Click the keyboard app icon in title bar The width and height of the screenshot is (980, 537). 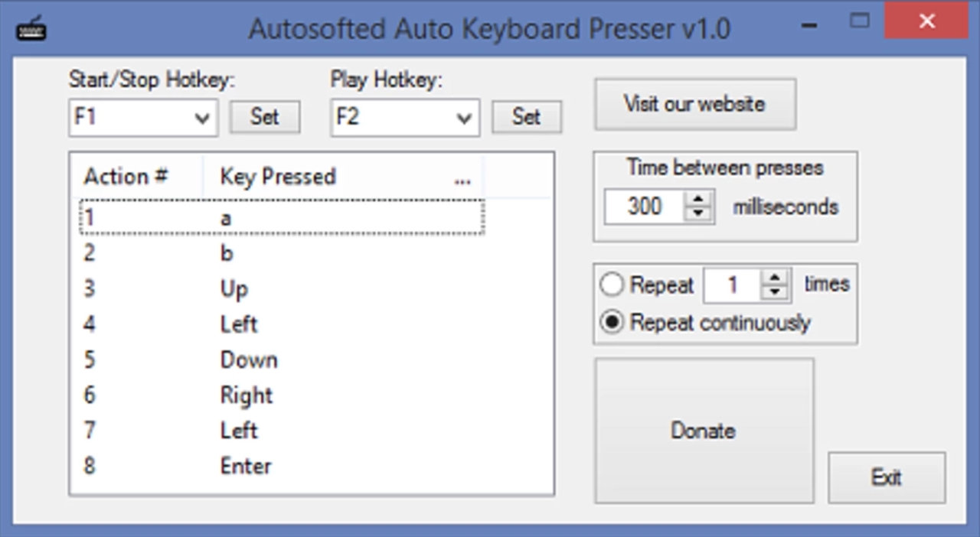[x=31, y=29]
